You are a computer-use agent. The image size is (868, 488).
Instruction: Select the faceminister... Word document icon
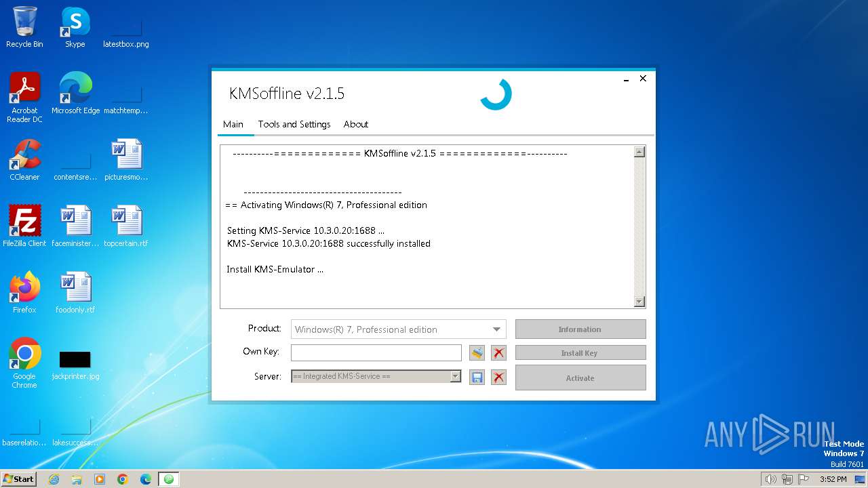(75, 226)
